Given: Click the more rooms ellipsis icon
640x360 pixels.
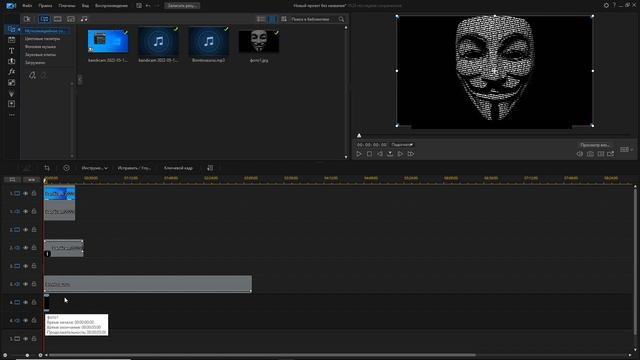Looking at the screenshot, I should [11, 115].
